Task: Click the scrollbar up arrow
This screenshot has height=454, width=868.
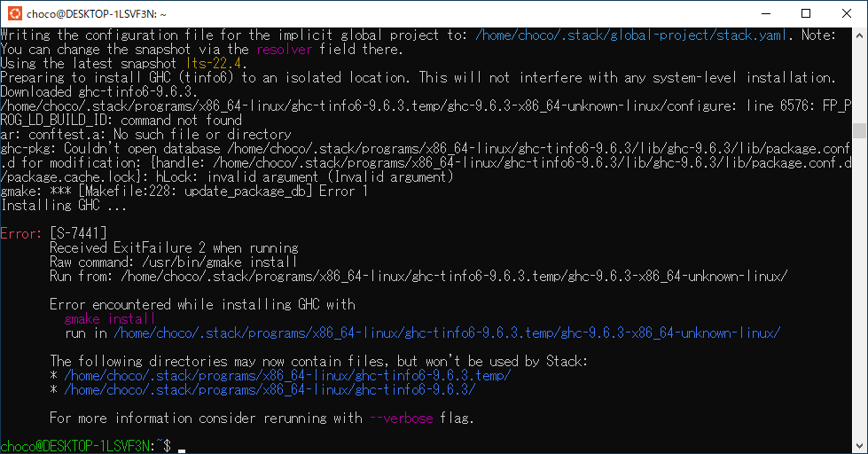Action: click(x=859, y=35)
